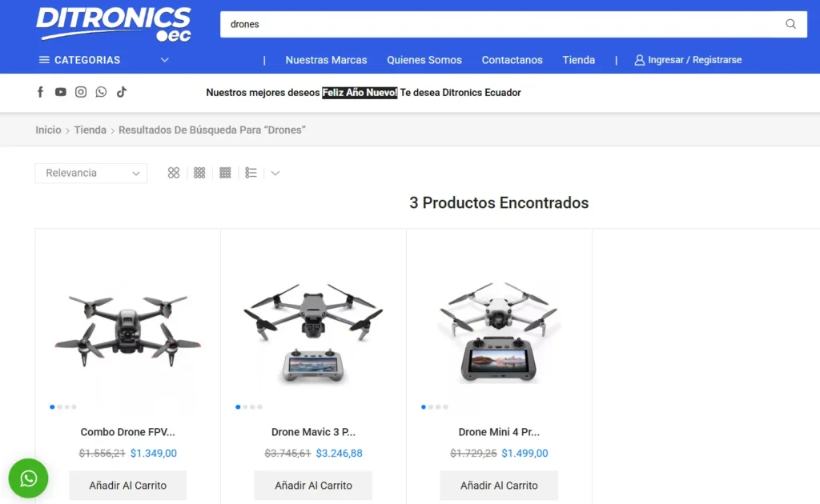
Task: Expand the view options chevron
Action: pos(275,174)
